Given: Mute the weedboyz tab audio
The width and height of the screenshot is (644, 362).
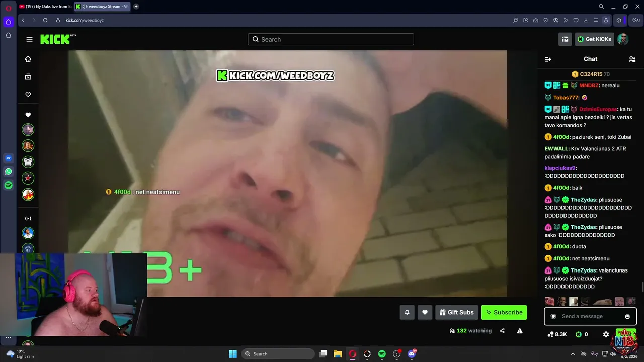Looking at the screenshot, I should (85, 7).
